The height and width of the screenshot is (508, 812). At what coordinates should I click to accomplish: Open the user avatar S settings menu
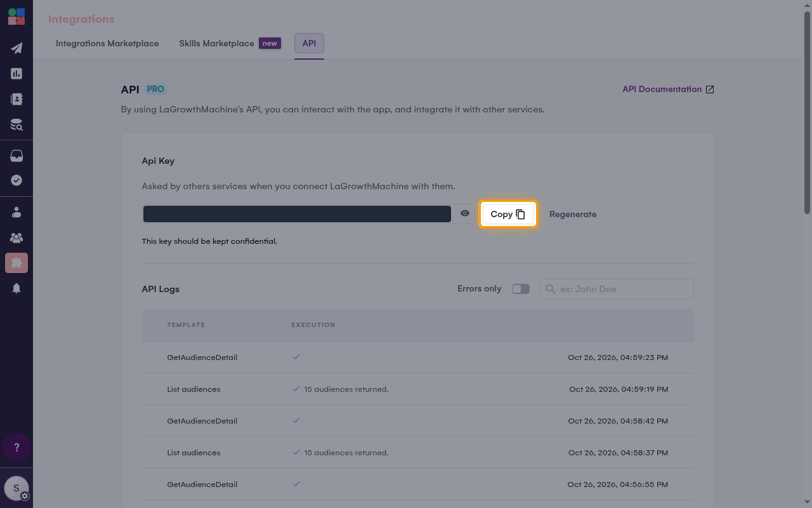point(16,488)
